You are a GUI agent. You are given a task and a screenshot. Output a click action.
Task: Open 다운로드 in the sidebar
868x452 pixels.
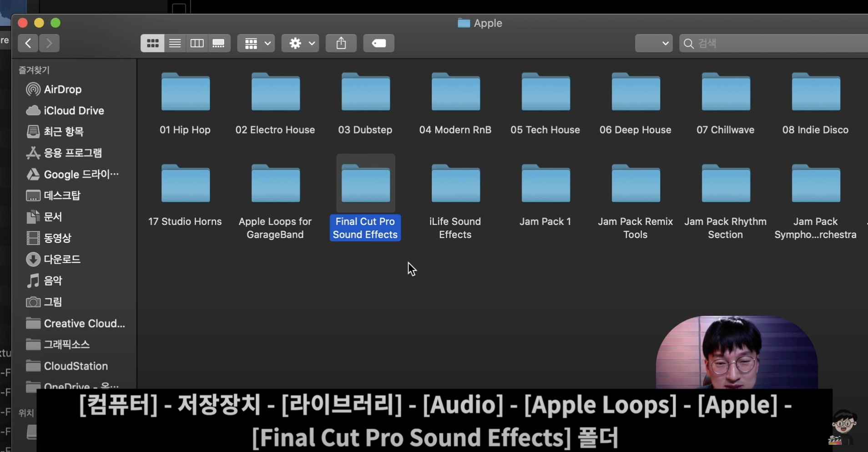[x=53, y=259]
